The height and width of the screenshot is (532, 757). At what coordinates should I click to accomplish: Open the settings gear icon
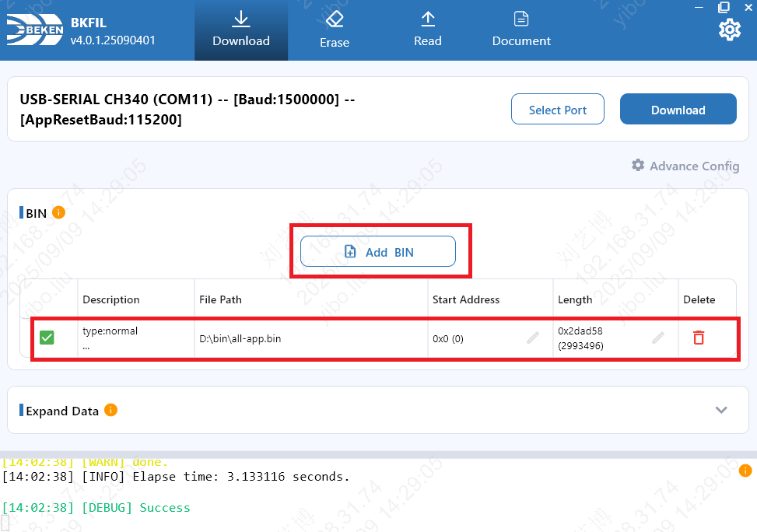tap(729, 30)
